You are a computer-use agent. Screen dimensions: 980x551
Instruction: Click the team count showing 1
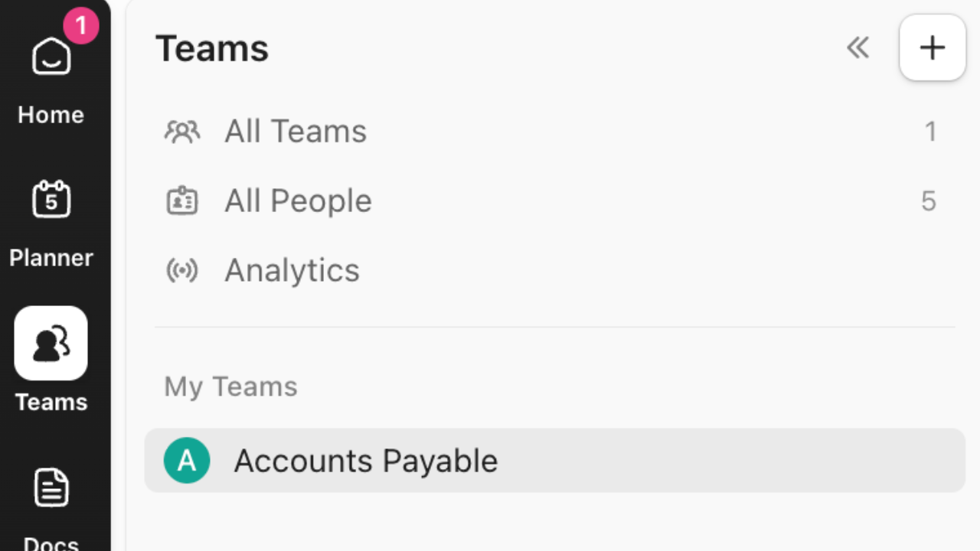[931, 131]
